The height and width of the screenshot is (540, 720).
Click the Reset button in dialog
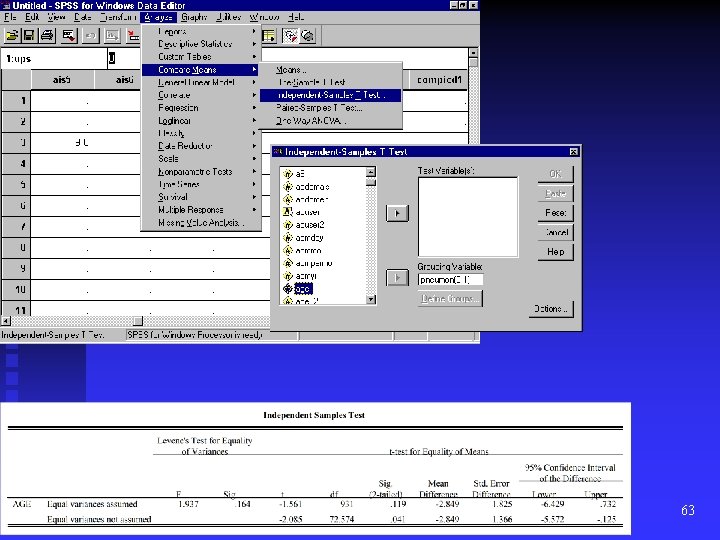tap(556, 213)
